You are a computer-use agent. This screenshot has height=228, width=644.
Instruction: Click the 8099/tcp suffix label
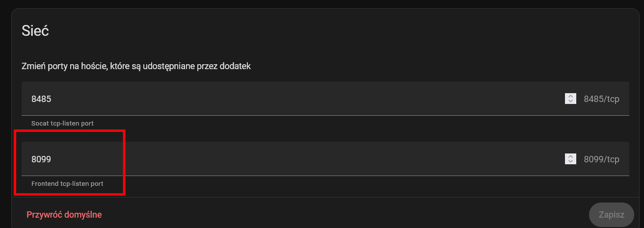[x=601, y=159]
